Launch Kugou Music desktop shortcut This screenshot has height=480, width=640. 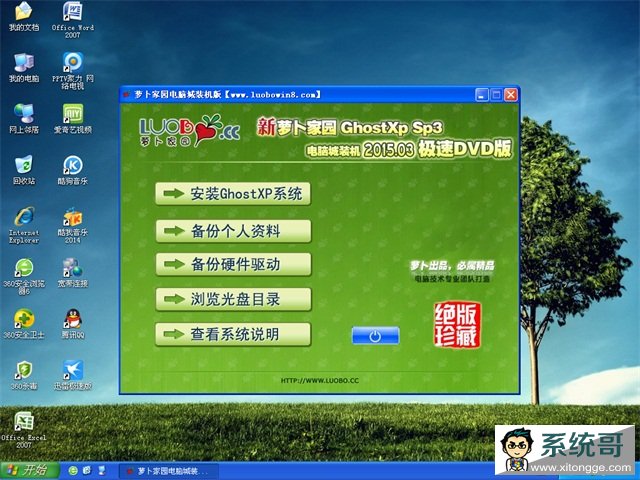(x=73, y=170)
